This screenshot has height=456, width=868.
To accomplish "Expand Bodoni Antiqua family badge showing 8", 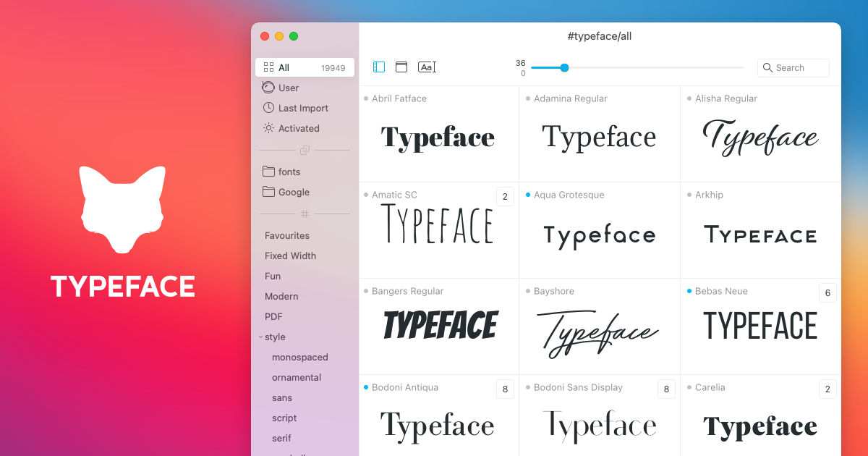I will click(x=505, y=389).
